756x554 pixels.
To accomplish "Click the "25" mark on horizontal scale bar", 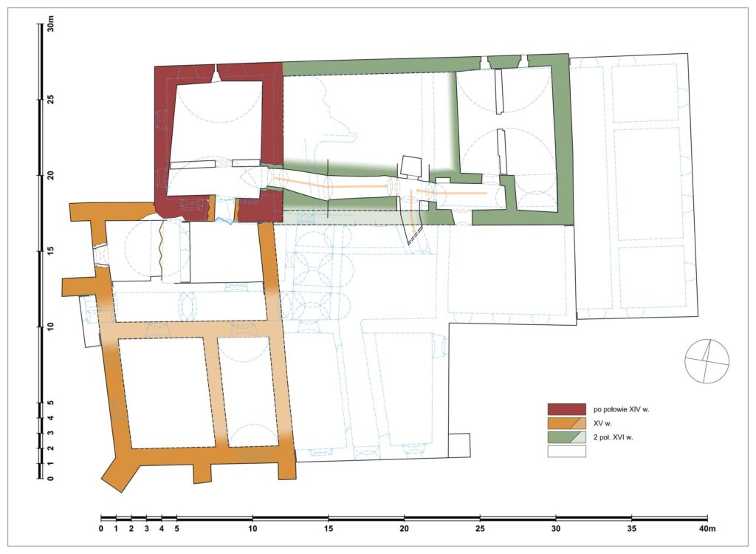I will pyautogui.click(x=480, y=528).
